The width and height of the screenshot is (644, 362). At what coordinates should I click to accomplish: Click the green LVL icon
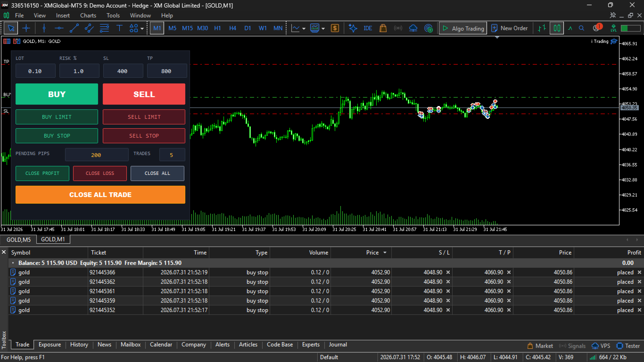pos(613,28)
